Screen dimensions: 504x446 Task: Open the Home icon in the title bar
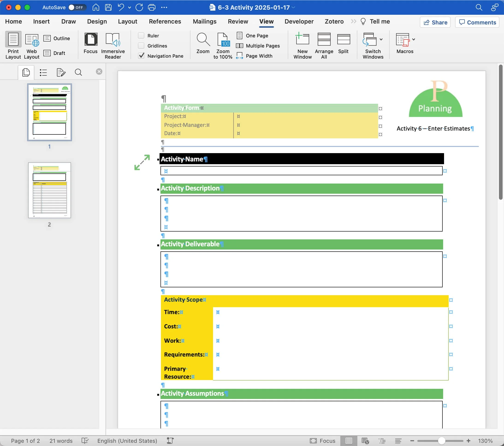coord(96,7)
